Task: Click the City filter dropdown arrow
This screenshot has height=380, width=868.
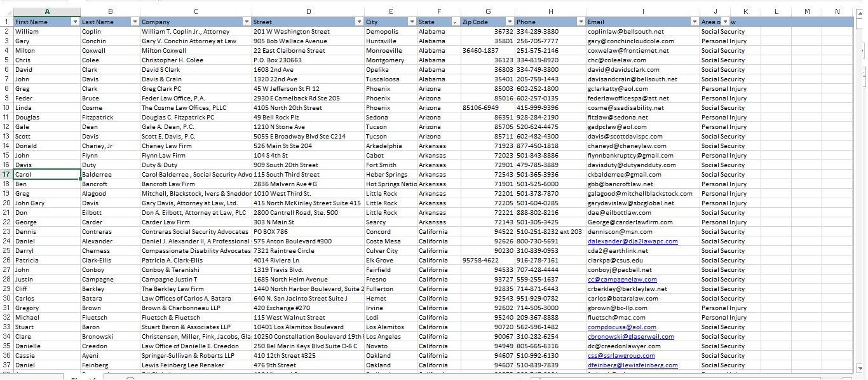Action: [x=412, y=22]
